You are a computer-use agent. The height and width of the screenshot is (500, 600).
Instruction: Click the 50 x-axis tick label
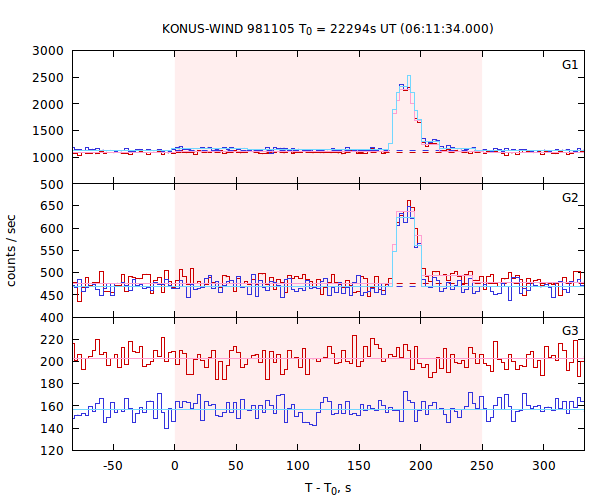[236, 466]
